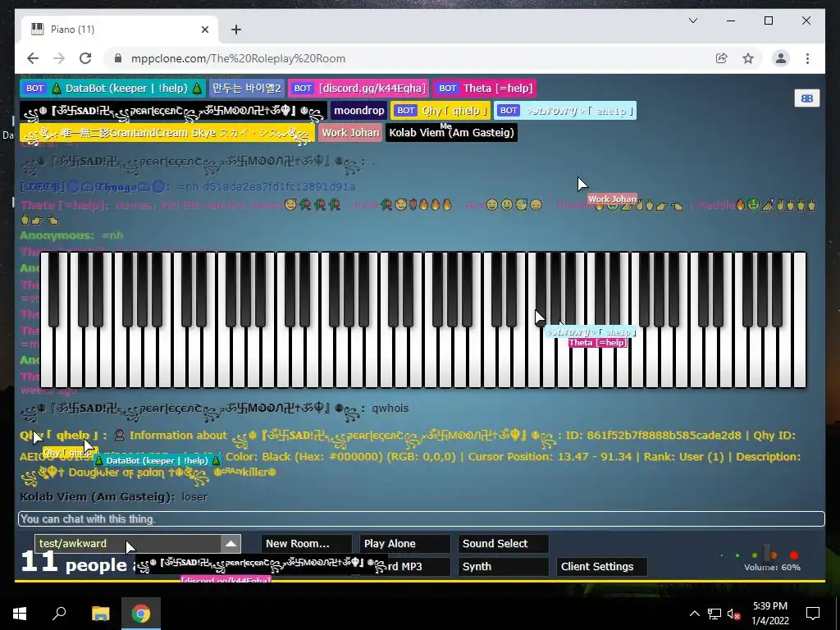840x630 pixels.
Task: Click the Chrome taskbar icon
Action: coord(141,614)
